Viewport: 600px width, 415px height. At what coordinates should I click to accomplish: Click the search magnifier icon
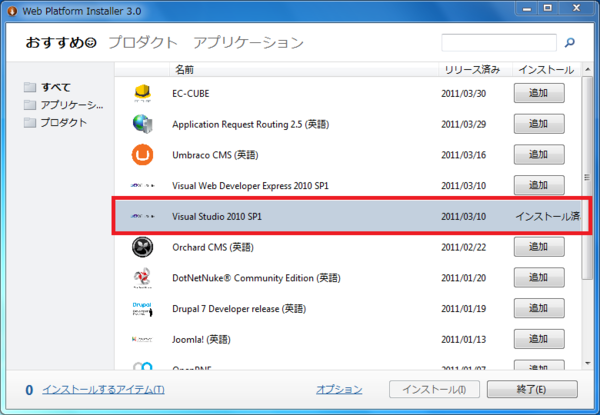pyautogui.click(x=570, y=42)
